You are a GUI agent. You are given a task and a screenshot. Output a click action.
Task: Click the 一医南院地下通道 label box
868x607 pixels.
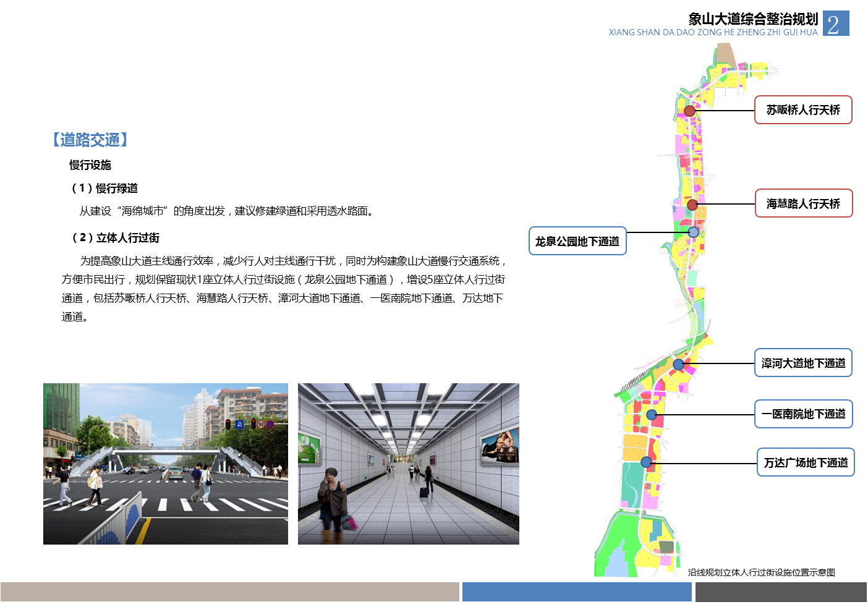(x=803, y=414)
